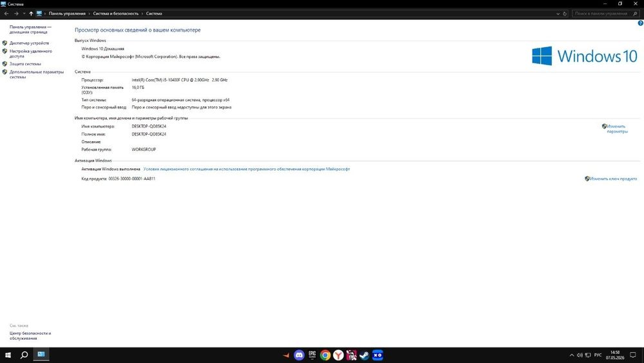644x363 pixels.
Task: Open network status tray icon
Action: coord(588,355)
